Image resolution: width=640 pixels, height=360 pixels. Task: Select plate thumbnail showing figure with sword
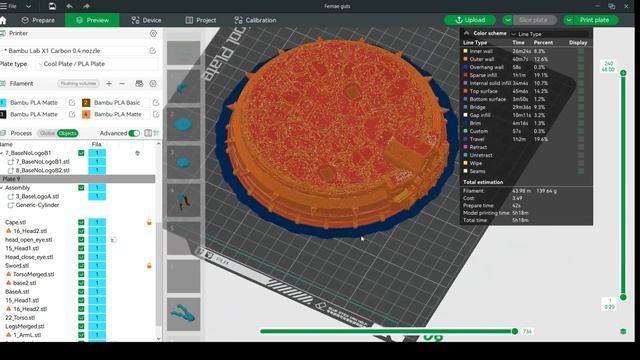click(x=184, y=200)
